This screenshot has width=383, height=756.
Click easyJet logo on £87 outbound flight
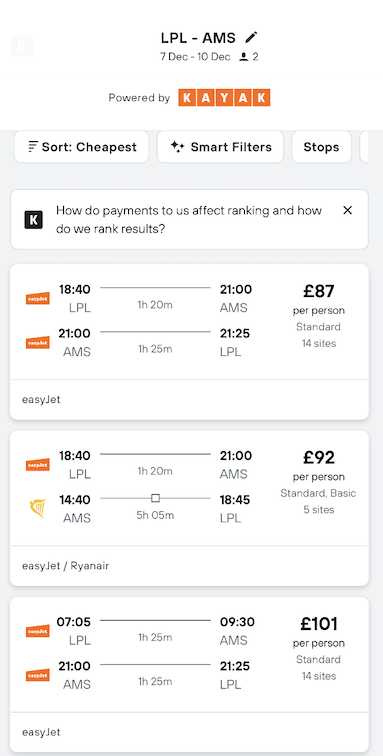(38, 298)
